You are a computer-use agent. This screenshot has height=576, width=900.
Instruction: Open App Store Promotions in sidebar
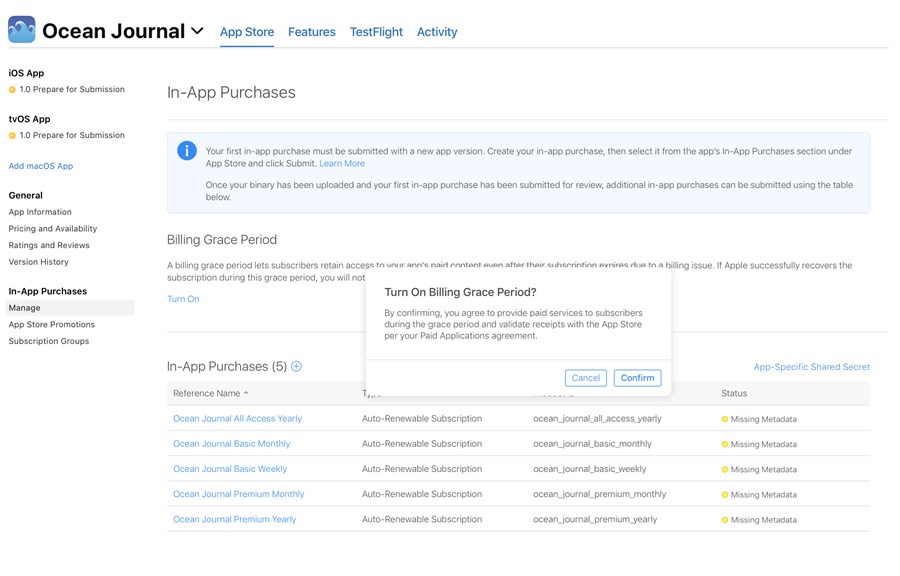click(x=52, y=325)
